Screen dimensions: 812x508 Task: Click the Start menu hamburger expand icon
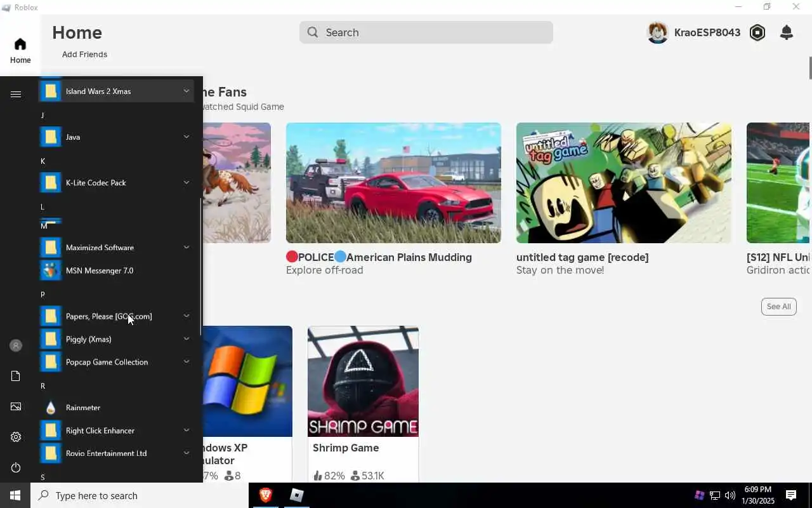pos(16,94)
